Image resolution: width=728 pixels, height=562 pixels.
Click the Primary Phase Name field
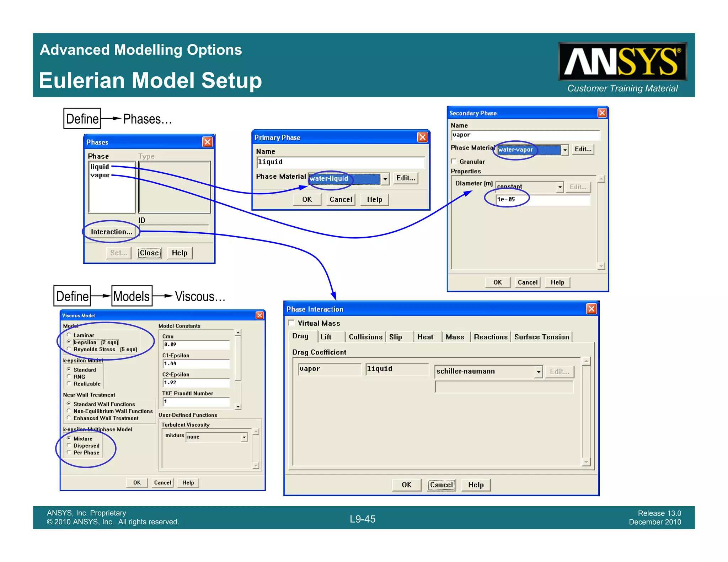(x=341, y=162)
